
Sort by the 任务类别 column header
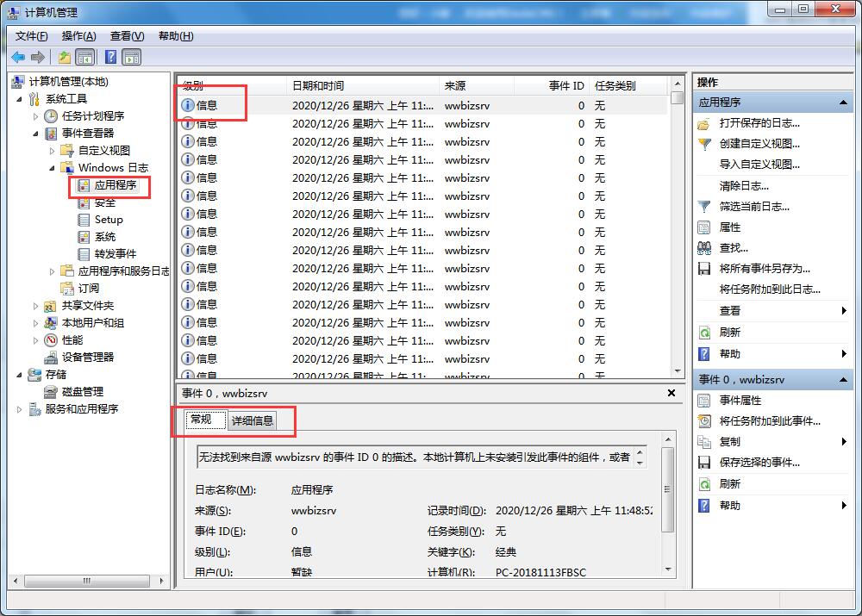(628, 86)
